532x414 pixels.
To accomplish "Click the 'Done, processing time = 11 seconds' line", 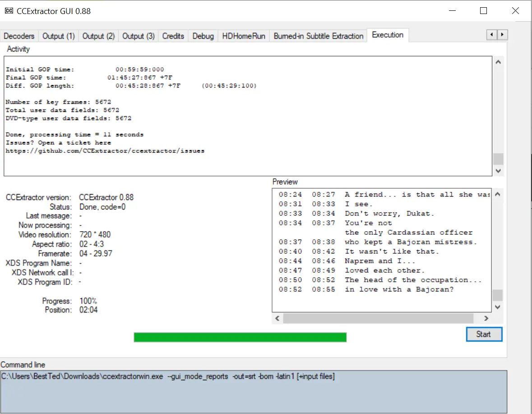I will pyautogui.click(x=74, y=135).
